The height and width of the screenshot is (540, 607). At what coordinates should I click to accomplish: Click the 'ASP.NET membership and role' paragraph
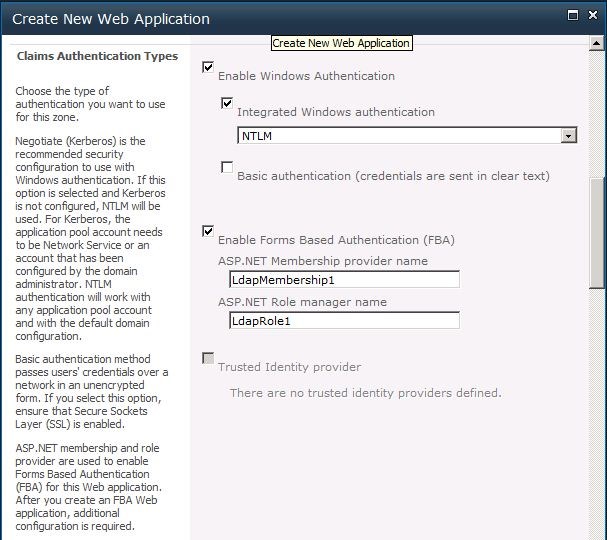pyautogui.click(x=89, y=487)
